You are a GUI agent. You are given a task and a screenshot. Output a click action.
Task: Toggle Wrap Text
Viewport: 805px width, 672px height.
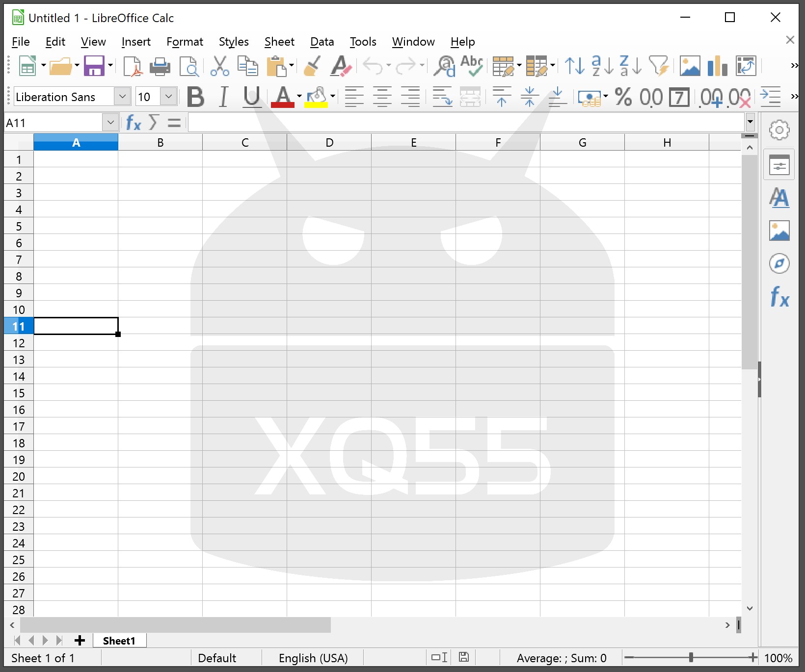[442, 97]
